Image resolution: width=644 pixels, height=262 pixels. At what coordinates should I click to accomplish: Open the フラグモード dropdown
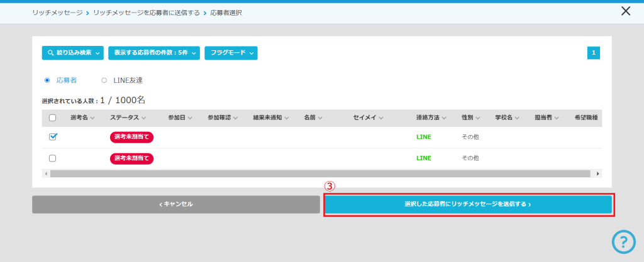coord(231,53)
